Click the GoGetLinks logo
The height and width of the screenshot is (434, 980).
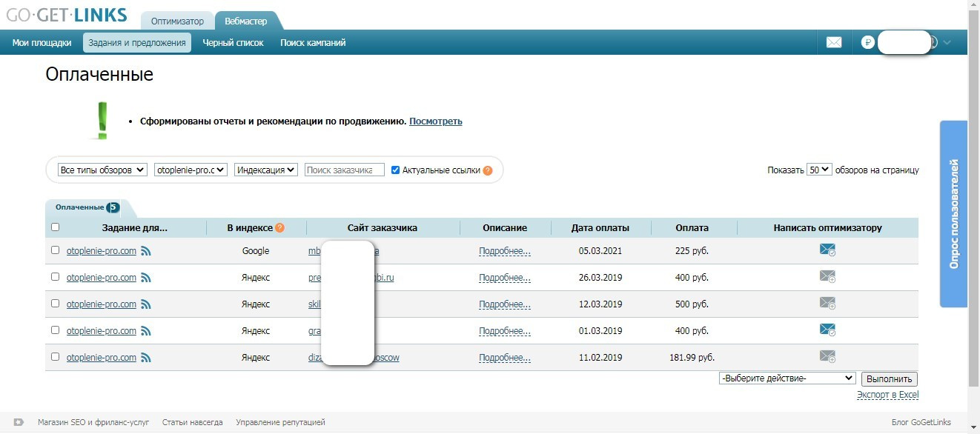(x=67, y=15)
